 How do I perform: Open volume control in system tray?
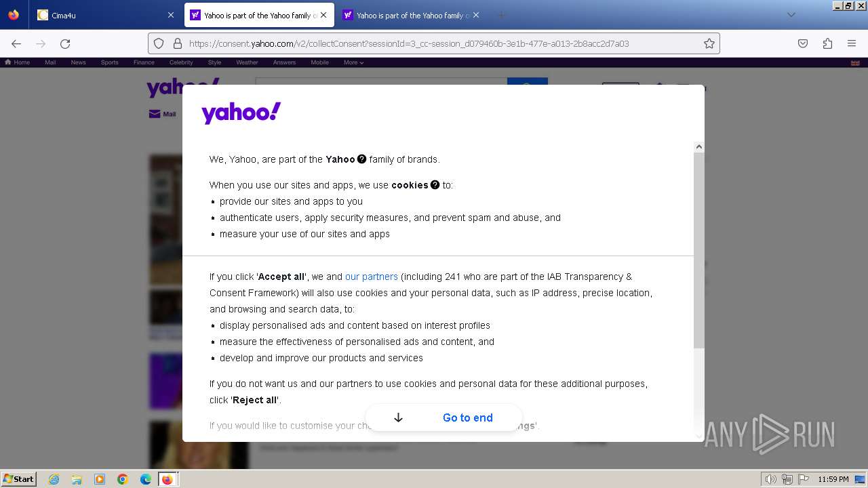(x=770, y=479)
